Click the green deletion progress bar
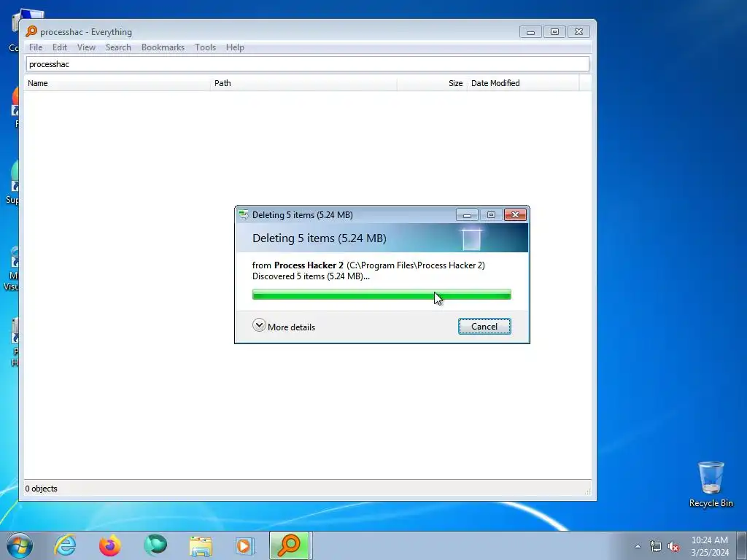The height and width of the screenshot is (560, 747). pyautogui.click(x=382, y=295)
